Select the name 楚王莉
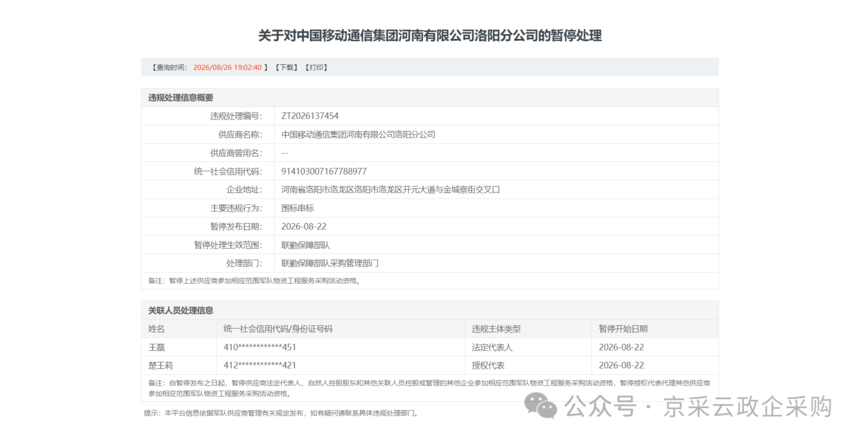Viewport: 860px width, 441px height. [160, 365]
